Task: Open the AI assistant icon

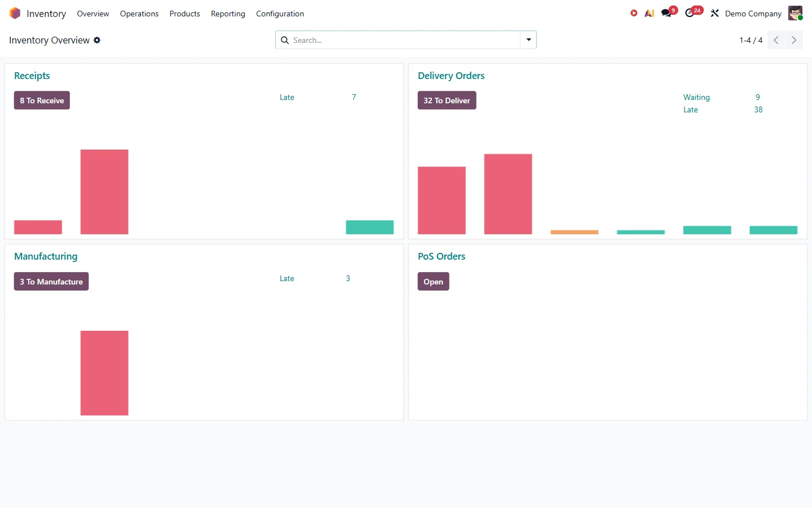Action: 650,13
